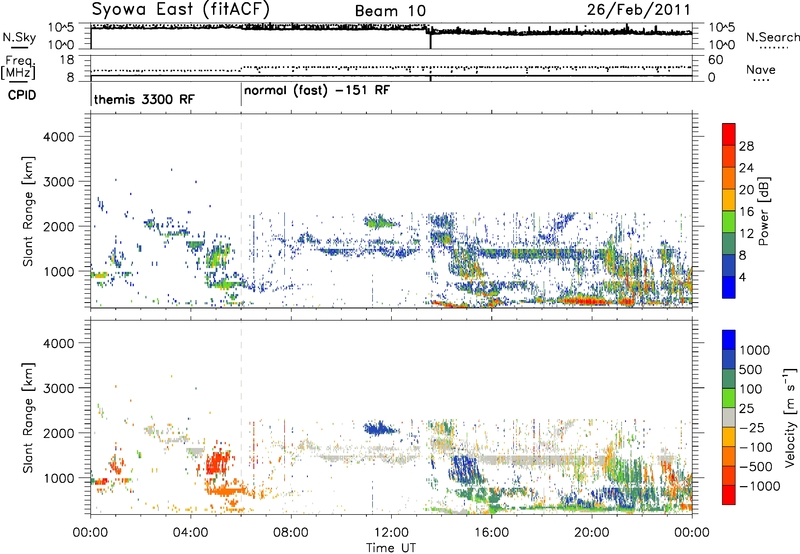Click the date '26/Feb/2011'

(638, 9)
